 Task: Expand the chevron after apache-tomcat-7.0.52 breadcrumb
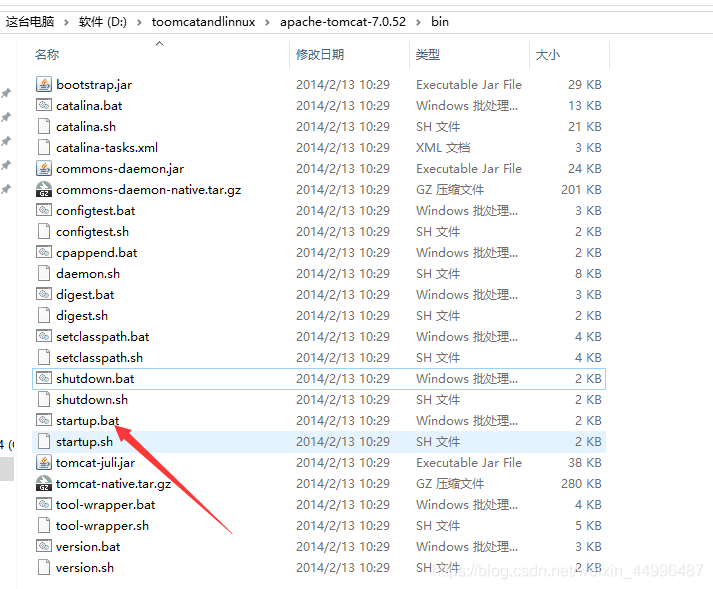tap(418, 22)
